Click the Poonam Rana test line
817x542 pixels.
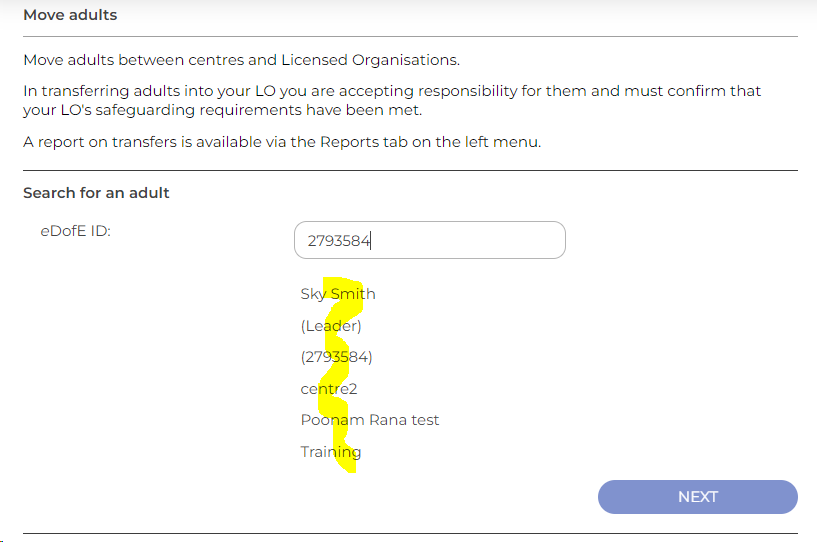(370, 420)
